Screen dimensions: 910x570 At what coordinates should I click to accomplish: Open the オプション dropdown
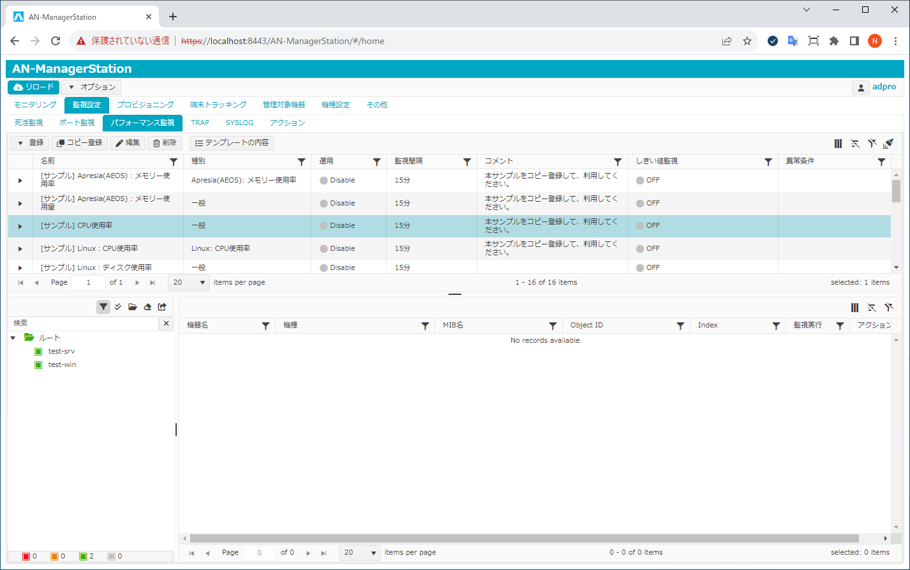click(x=91, y=87)
